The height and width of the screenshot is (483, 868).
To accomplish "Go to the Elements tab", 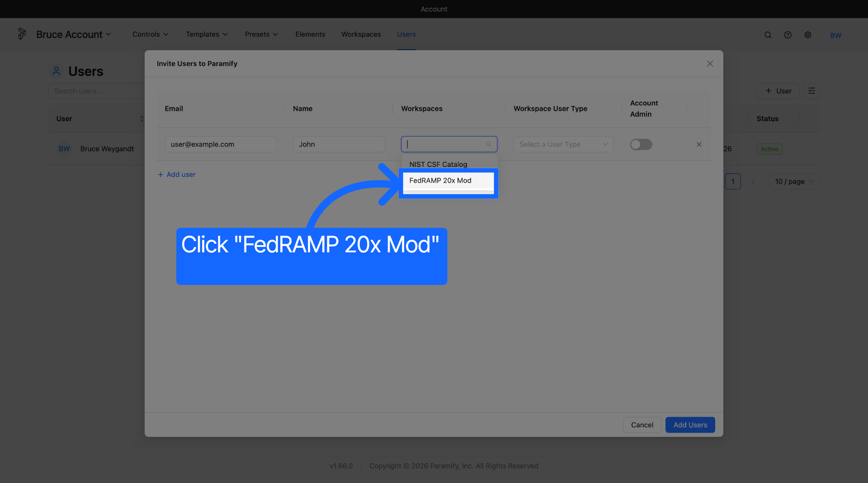I will [x=310, y=34].
